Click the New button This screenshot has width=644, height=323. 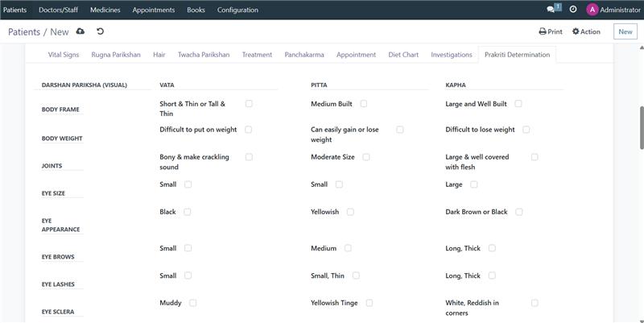pyautogui.click(x=625, y=31)
